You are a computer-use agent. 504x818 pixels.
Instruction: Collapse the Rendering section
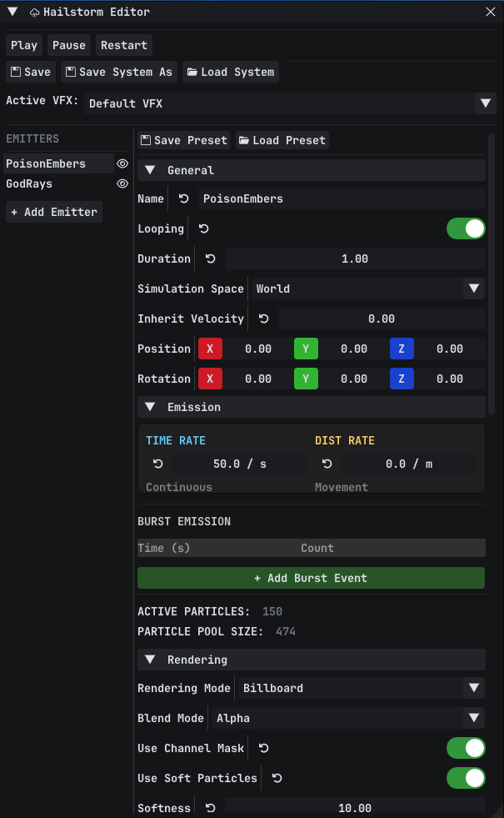[150, 660]
